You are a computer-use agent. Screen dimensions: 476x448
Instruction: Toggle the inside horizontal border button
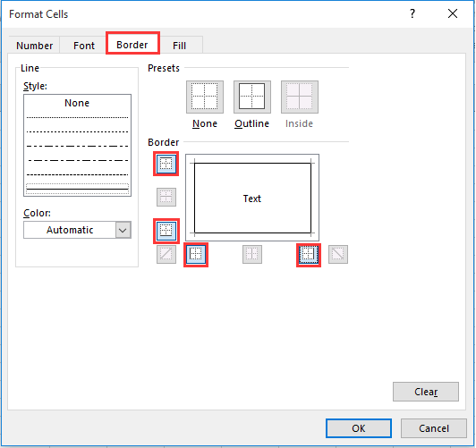click(166, 197)
